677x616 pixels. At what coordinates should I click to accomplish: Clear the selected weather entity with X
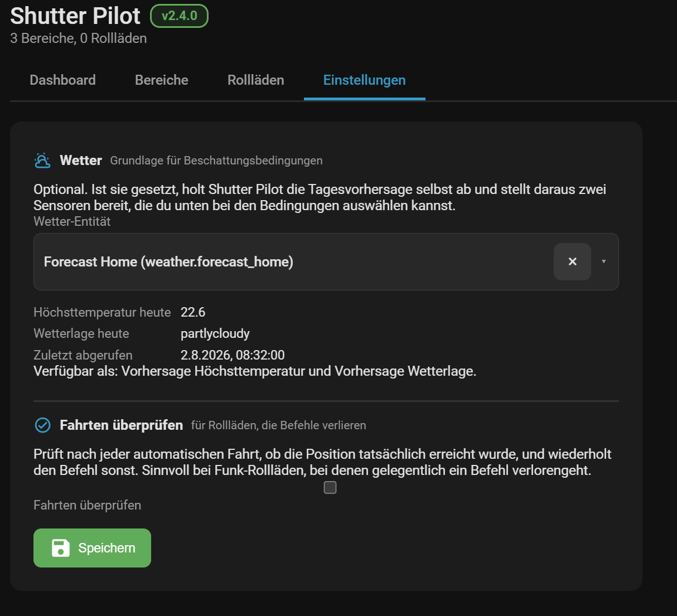coord(572,261)
